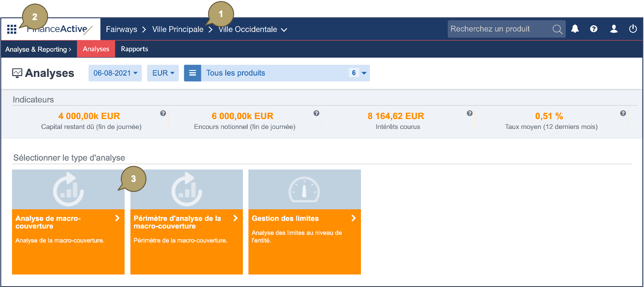Viewport: 644px width, 287px height.
Task: Click the power logout icon
Action: pos(633,29)
